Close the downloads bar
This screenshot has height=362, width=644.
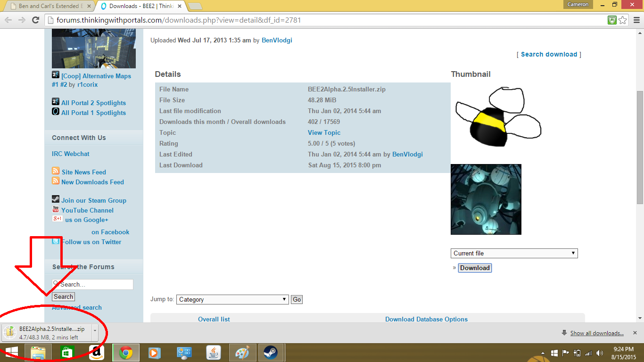coord(635,333)
